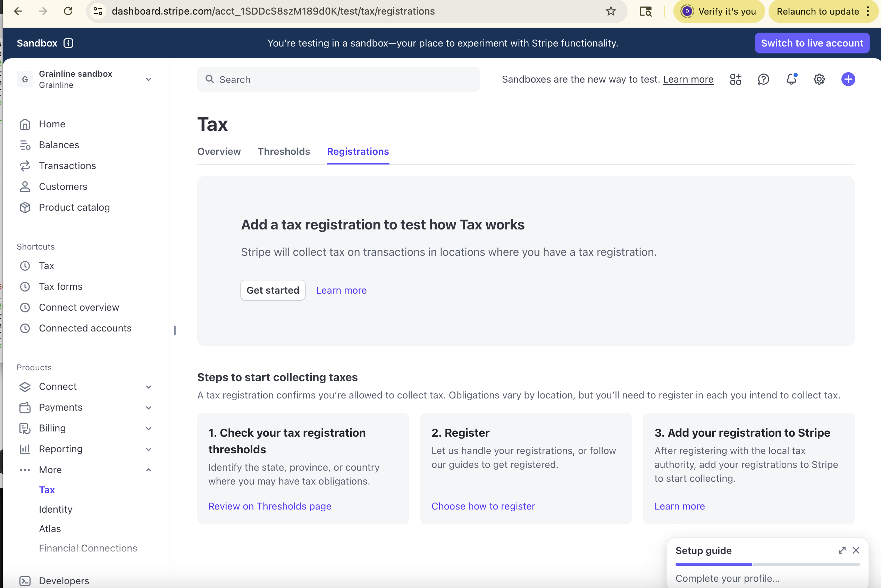Click the Setup guide progress bar
Screen dimensions: 881x588
click(767, 564)
